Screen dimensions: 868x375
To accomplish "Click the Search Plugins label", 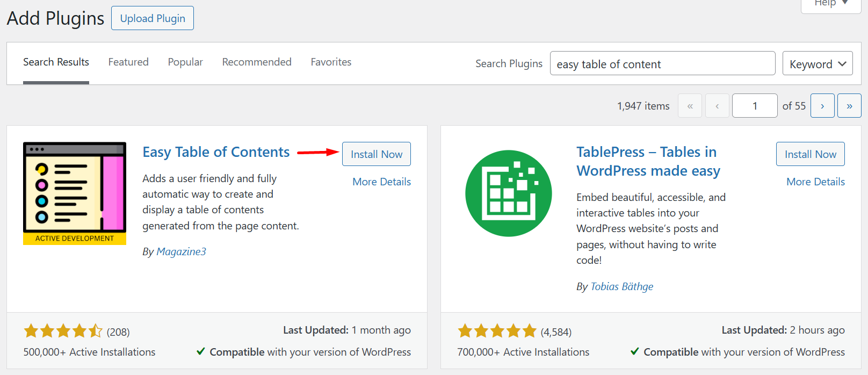I will click(509, 63).
